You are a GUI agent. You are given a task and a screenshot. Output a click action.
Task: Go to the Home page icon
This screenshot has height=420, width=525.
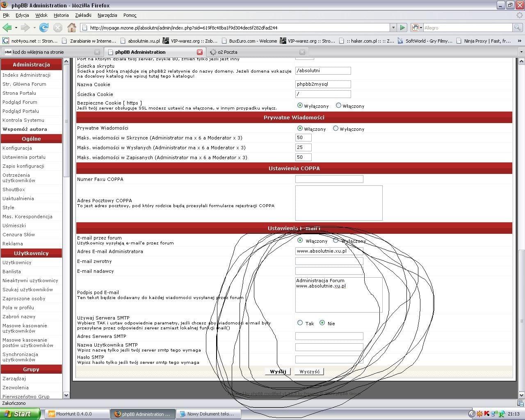click(x=72, y=27)
